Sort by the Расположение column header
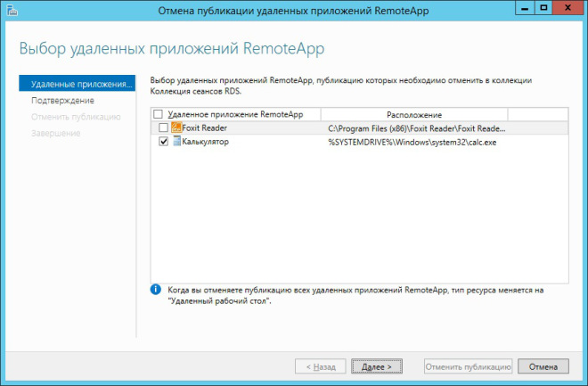Image resolution: width=588 pixels, height=386 pixels. pos(414,115)
